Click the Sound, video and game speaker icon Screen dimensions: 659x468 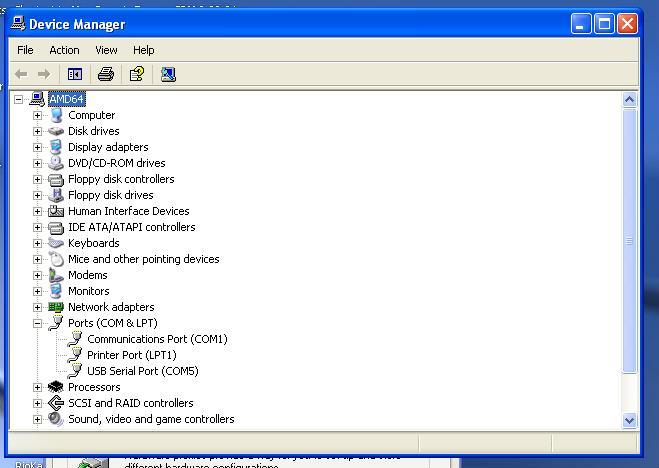point(56,419)
